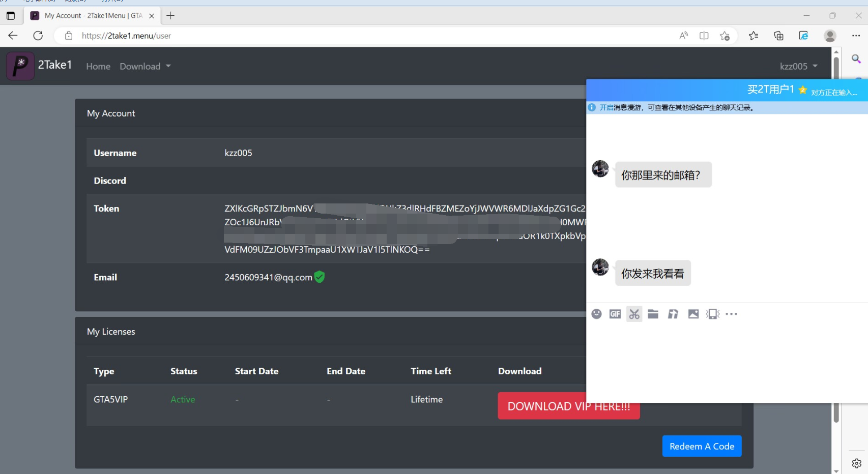The image size is (868, 474).
Task: Open send file folder icon in chat
Action: 653,314
